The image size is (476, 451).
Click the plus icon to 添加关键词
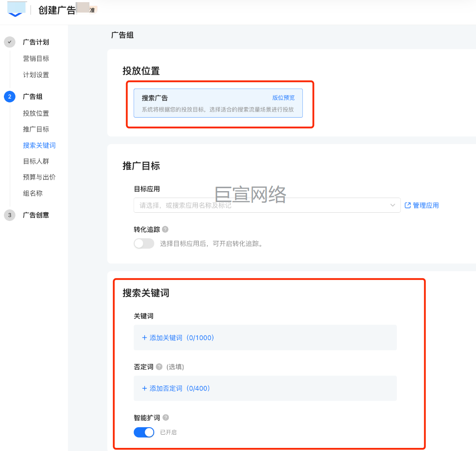pyautogui.click(x=144, y=338)
